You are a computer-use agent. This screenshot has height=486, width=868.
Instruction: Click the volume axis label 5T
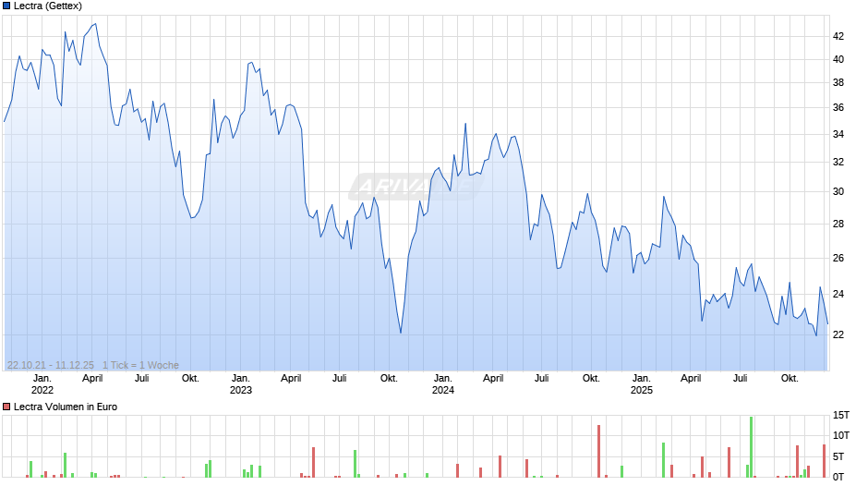pos(838,456)
